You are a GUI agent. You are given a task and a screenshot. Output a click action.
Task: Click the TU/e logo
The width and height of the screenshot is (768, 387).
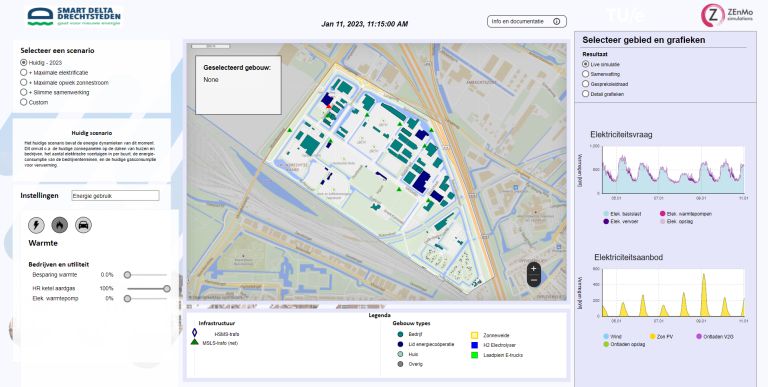(625, 15)
